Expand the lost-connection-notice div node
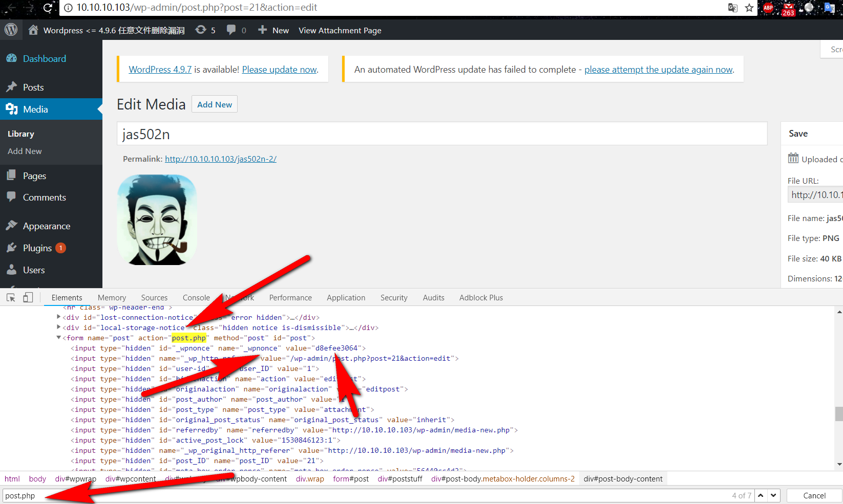843x504 pixels. click(58, 317)
